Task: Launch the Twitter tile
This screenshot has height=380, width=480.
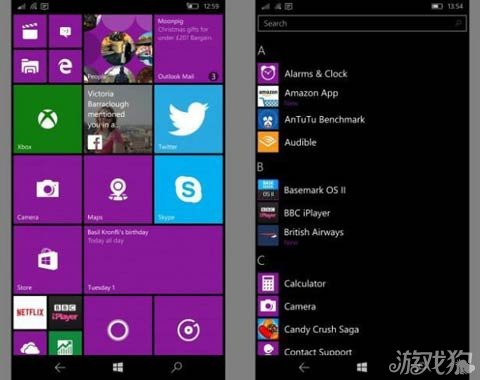Action: pos(188,119)
